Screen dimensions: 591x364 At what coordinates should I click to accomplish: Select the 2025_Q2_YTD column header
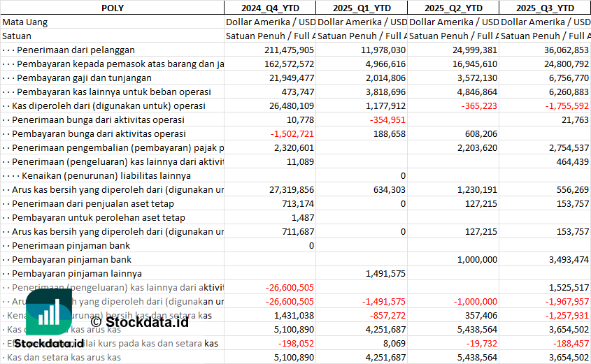(453, 8)
